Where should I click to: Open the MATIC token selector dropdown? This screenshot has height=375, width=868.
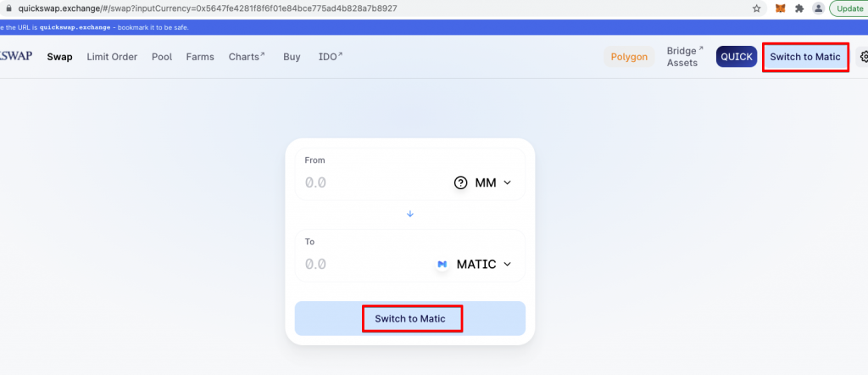474,264
